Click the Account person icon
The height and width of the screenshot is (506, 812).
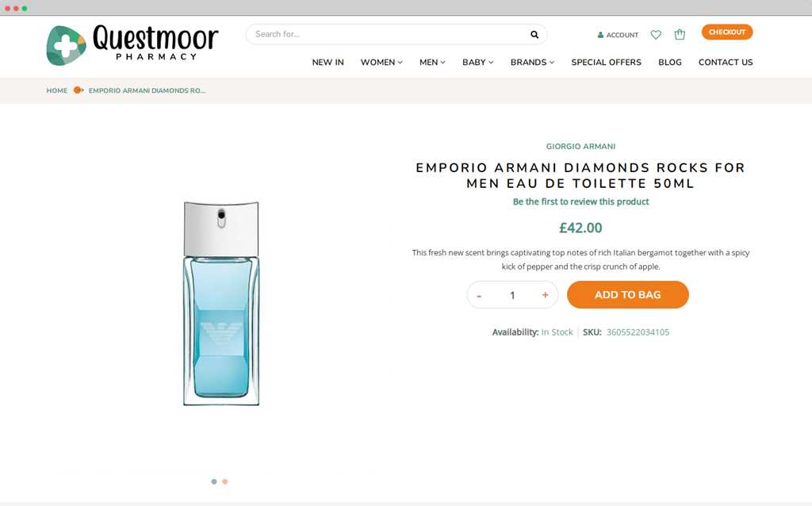(x=600, y=35)
